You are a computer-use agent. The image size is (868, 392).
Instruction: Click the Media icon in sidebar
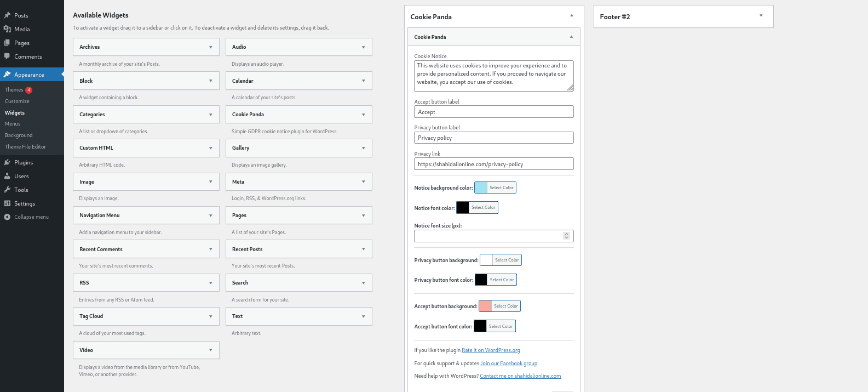pos(7,29)
